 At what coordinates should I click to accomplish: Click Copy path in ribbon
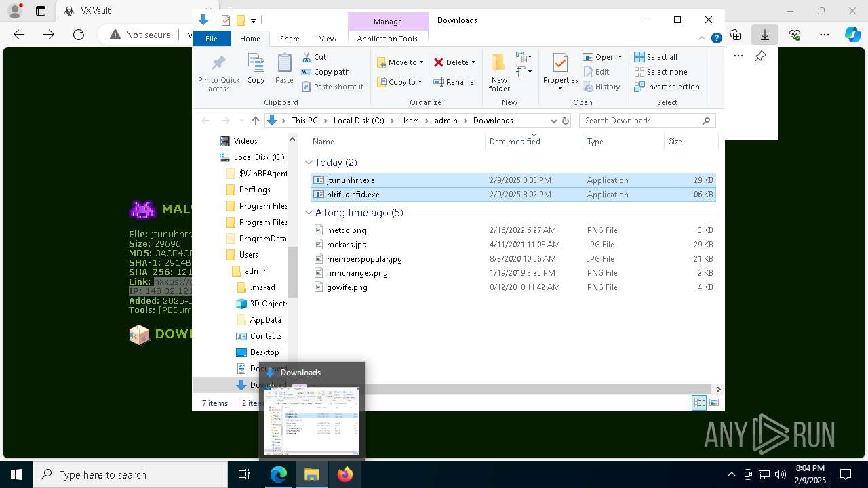(325, 72)
